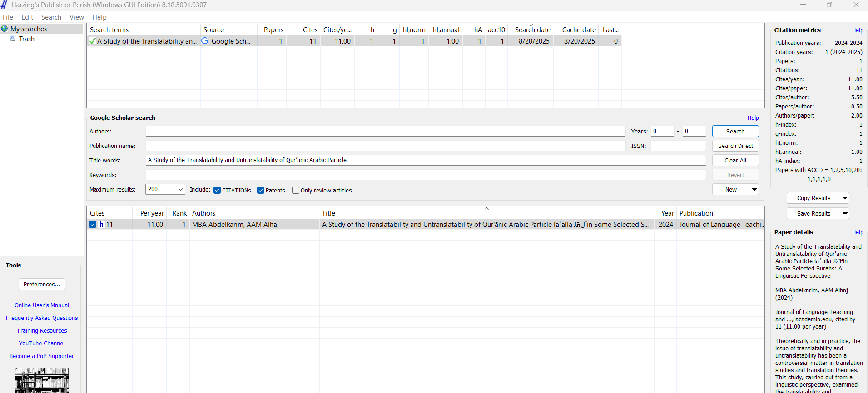868x393 pixels.
Task: Click the ISSN input field
Action: click(x=678, y=146)
